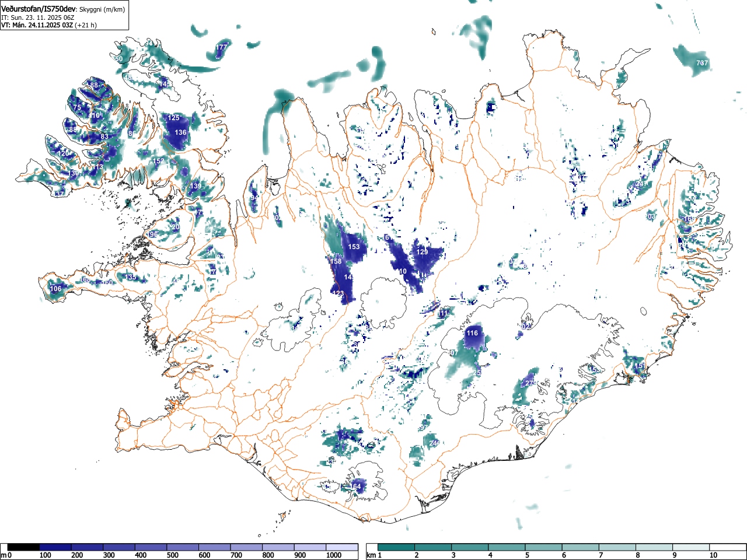Image resolution: width=747 pixels, height=560 pixels.
Task: Click the visibility value 123 on the map
Action: [x=338, y=293]
